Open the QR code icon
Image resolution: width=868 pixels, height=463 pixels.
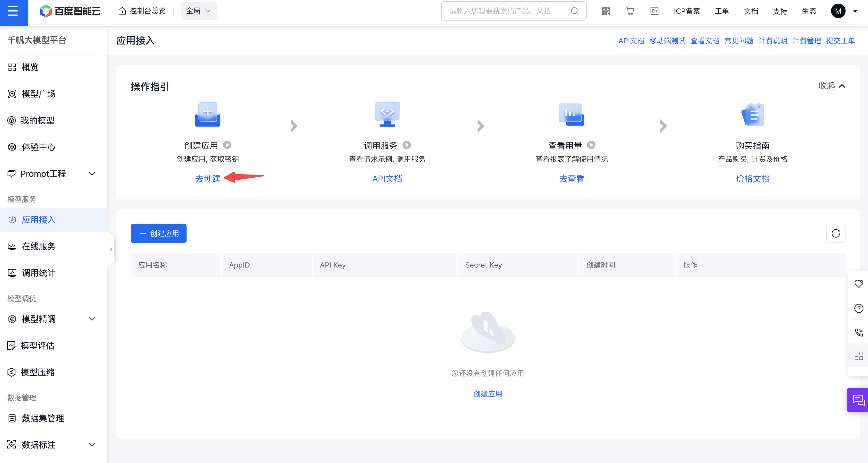tap(605, 11)
